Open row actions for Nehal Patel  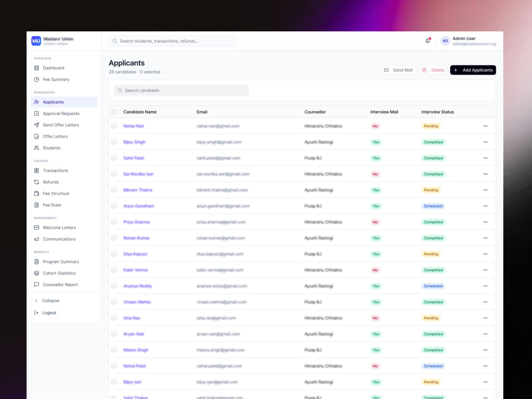[x=486, y=366]
